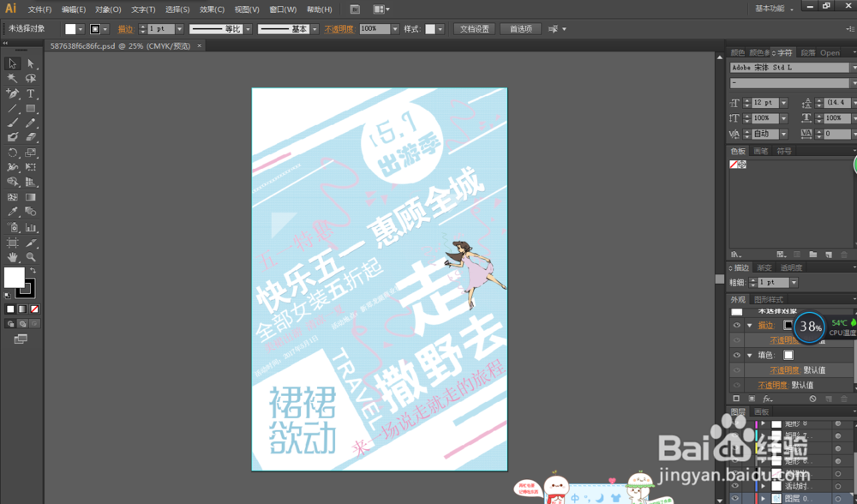The width and height of the screenshot is (857, 504).
Task: Open the 对象(O) menu
Action: (108, 9)
